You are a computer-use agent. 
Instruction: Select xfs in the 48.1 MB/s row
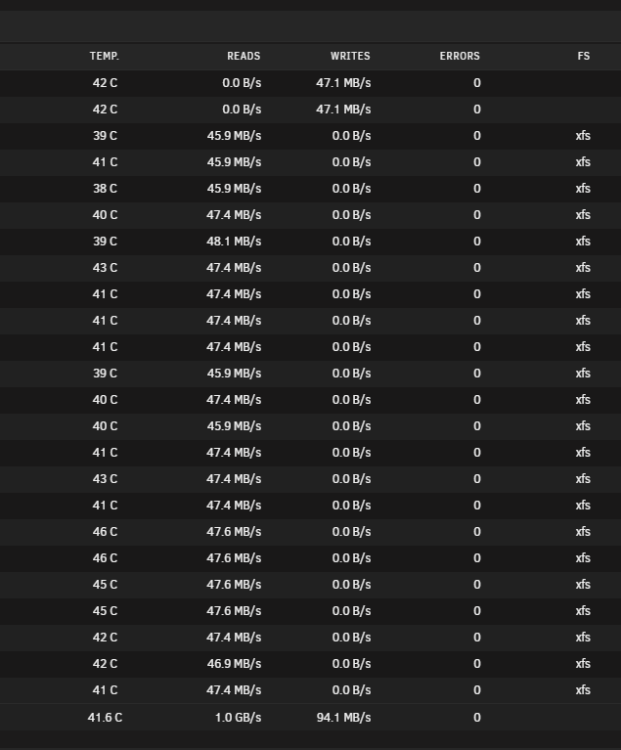583,241
